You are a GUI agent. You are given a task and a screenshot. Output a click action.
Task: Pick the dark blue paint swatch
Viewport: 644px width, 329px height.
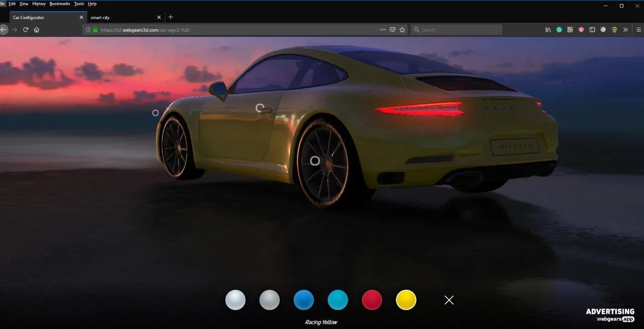[x=303, y=300]
